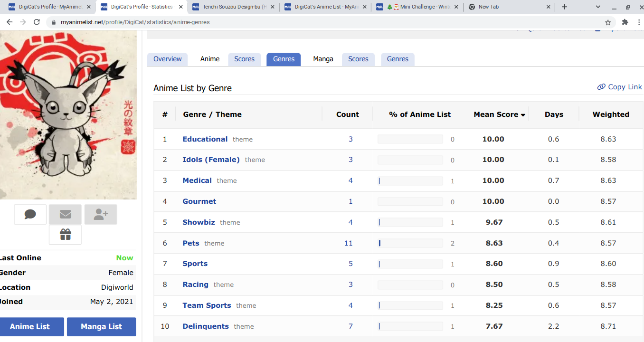
Task: Open the browser extensions puzzle icon
Action: click(625, 22)
